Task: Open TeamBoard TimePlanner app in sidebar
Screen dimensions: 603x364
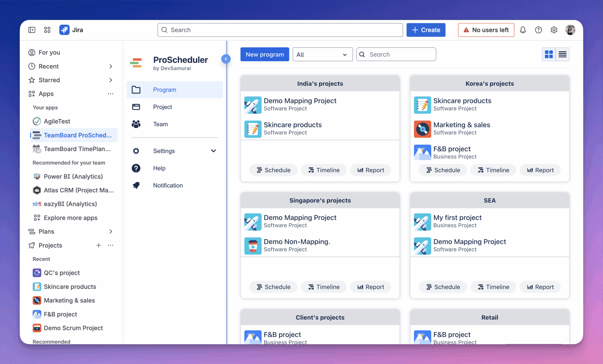Action: coord(74,149)
